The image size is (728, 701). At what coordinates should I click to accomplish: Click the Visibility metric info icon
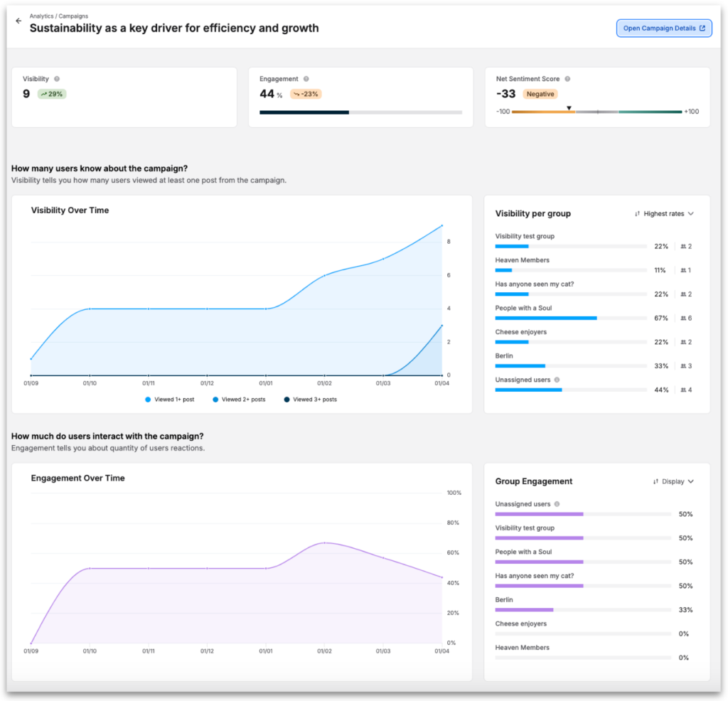click(x=57, y=78)
